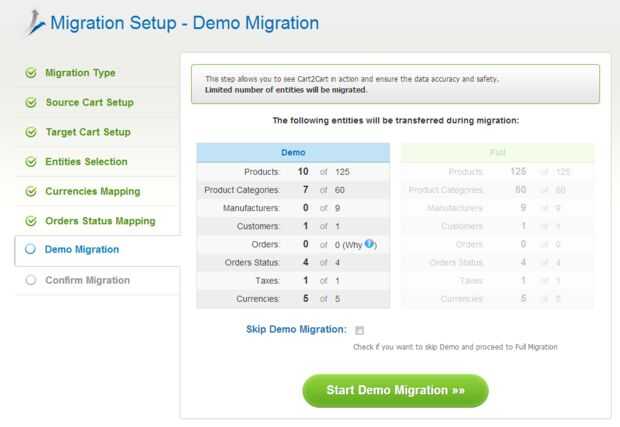Click the Cart2Cart logo icon
The width and height of the screenshot is (620, 427).
(x=31, y=22)
